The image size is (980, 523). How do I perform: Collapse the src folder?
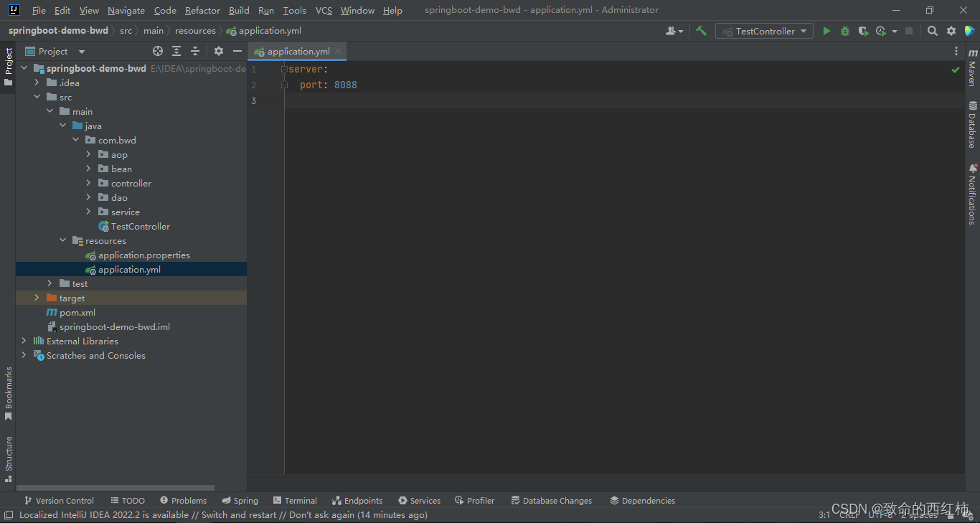coord(37,97)
